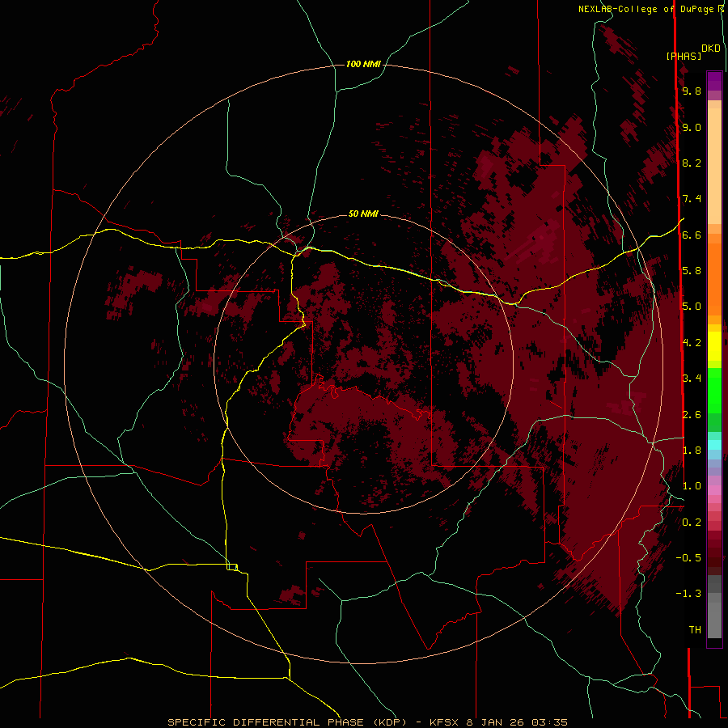This screenshot has width=728, height=728.
Task: Click the light peach legend segment
Action: click(714, 166)
